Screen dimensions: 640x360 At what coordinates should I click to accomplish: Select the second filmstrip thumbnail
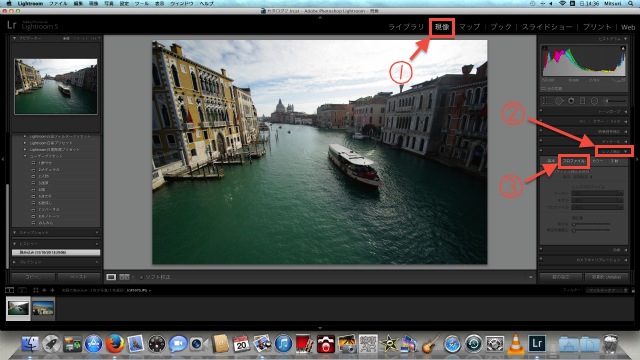point(43,308)
